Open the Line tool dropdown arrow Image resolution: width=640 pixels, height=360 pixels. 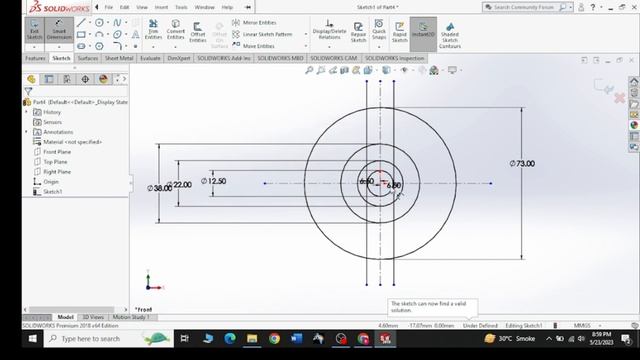click(90, 22)
